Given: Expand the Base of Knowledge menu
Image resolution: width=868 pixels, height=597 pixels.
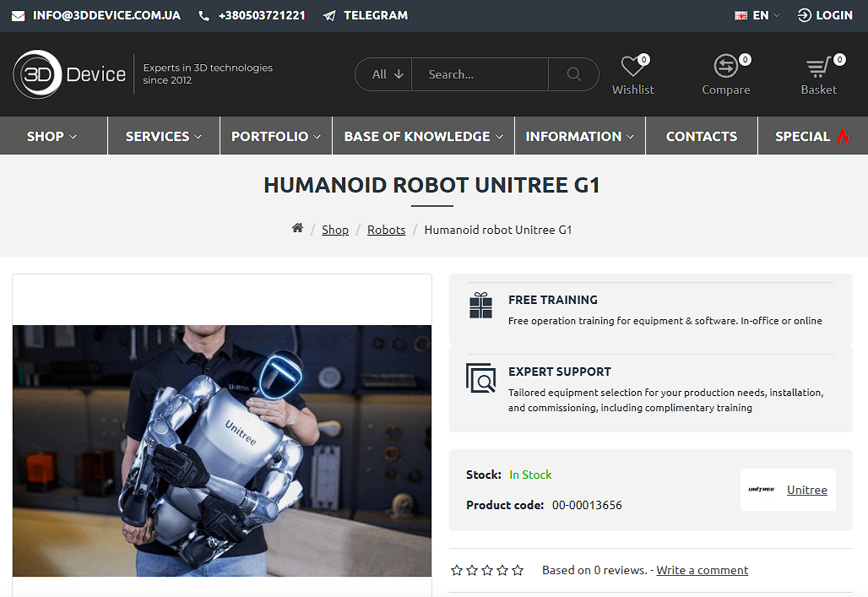Looking at the screenshot, I should (424, 136).
